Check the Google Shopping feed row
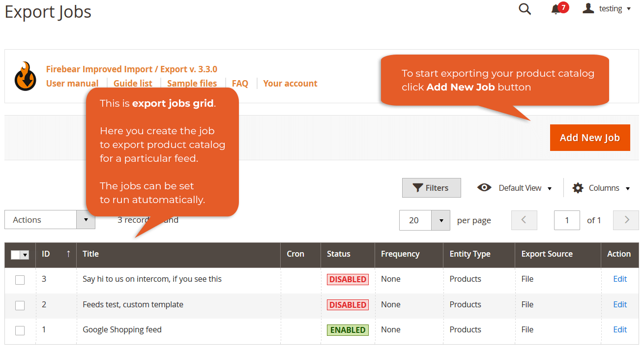The height and width of the screenshot is (354, 644). tap(20, 330)
